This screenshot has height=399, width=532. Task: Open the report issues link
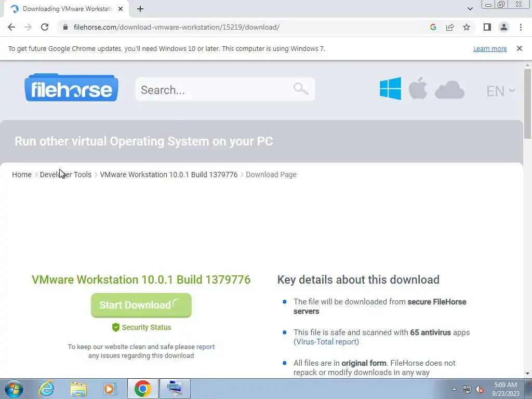tap(205, 347)
